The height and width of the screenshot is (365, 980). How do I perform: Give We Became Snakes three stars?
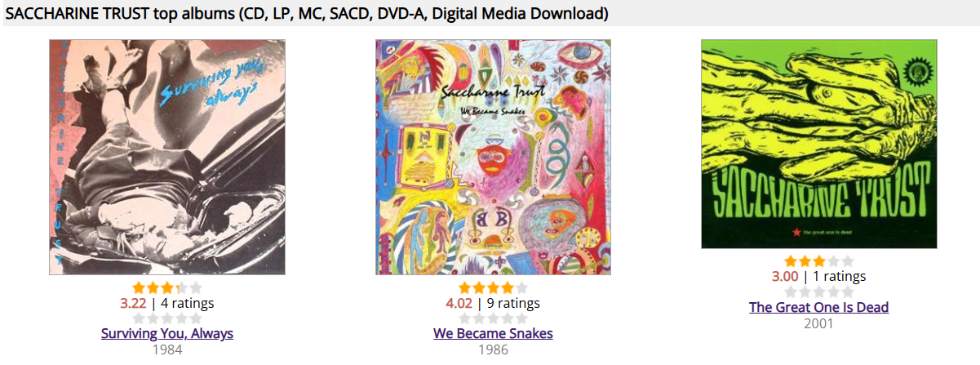[x=493, y=318]
